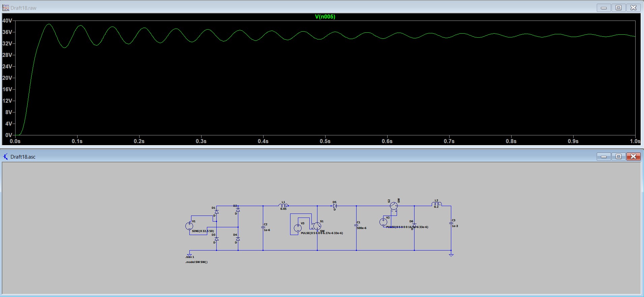Screen dimensions: 644x297
Task: Click the PULSE value text of V3
Action: pos(322,233)
